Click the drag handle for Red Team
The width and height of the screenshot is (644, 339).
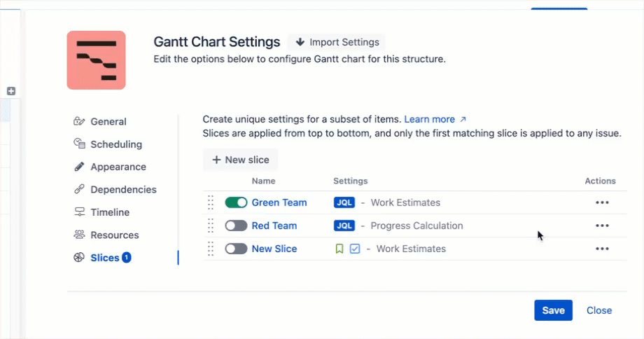pos(211,226)
